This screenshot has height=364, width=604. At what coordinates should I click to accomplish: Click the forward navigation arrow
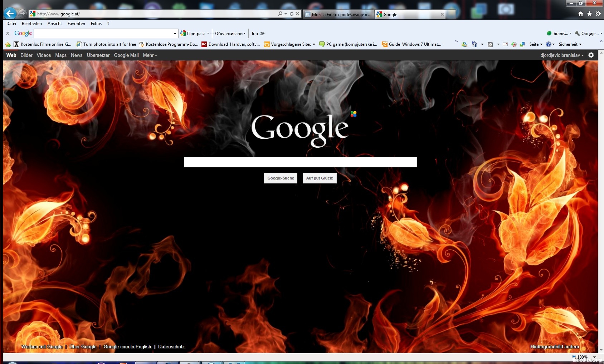(23, 14)
